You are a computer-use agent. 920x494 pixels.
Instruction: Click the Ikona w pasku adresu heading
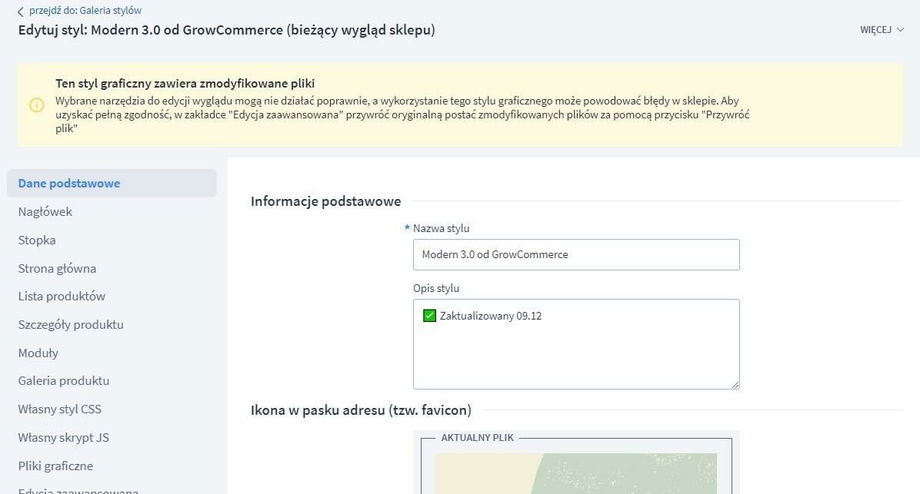click(361, 410)
